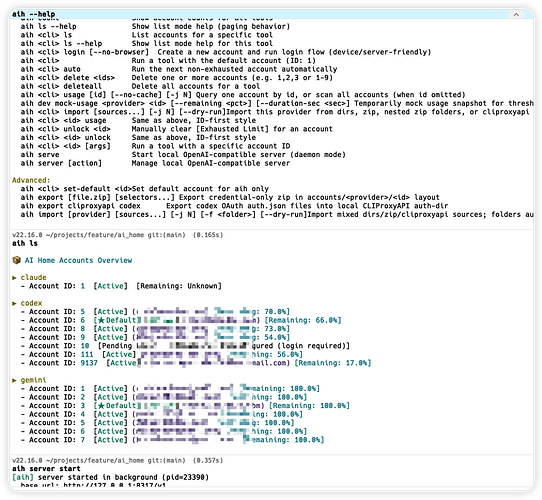
Task: Click the 'aih <cli> auto' command line
Action: [x=179, y=69]
